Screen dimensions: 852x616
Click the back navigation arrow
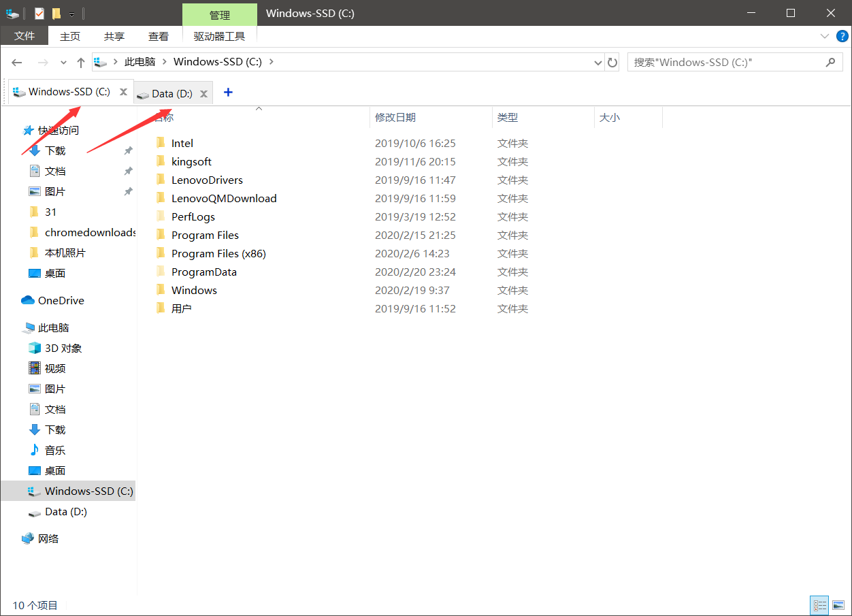(x=17, y=63)
